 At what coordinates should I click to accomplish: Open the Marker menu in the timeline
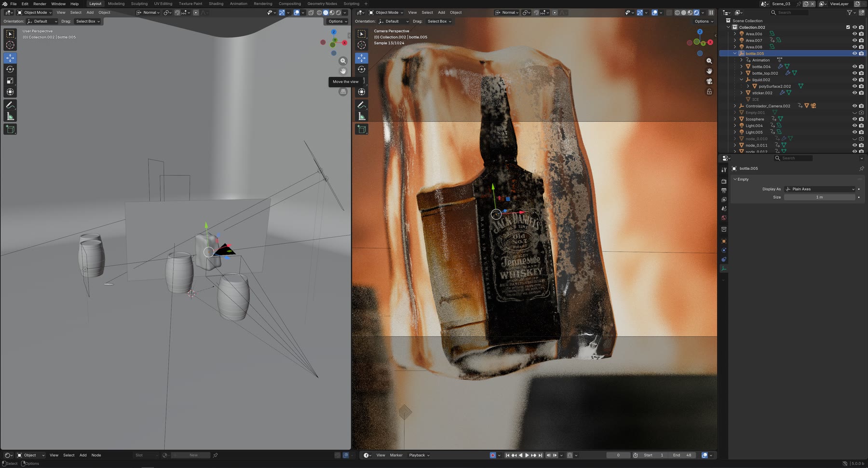coord(396,455)
